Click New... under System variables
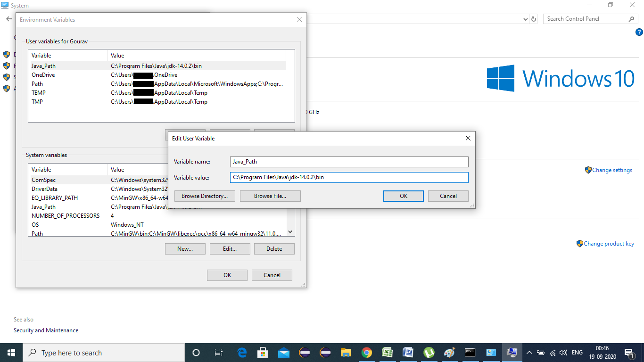Viewport: 644px width, 362px height. pyautogui.click(x=185, y=249)
